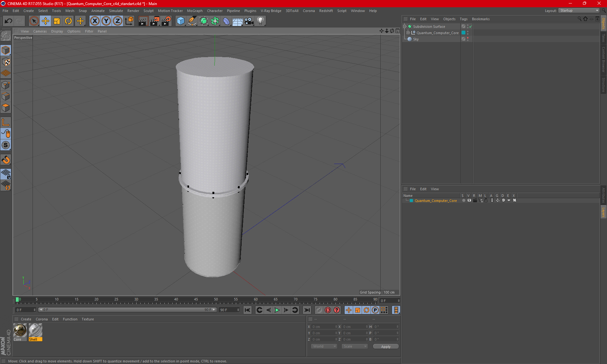Viewport: 607px width, 364px height.
Task: Click the Undo arrow icon
Action: coord(9,21)
